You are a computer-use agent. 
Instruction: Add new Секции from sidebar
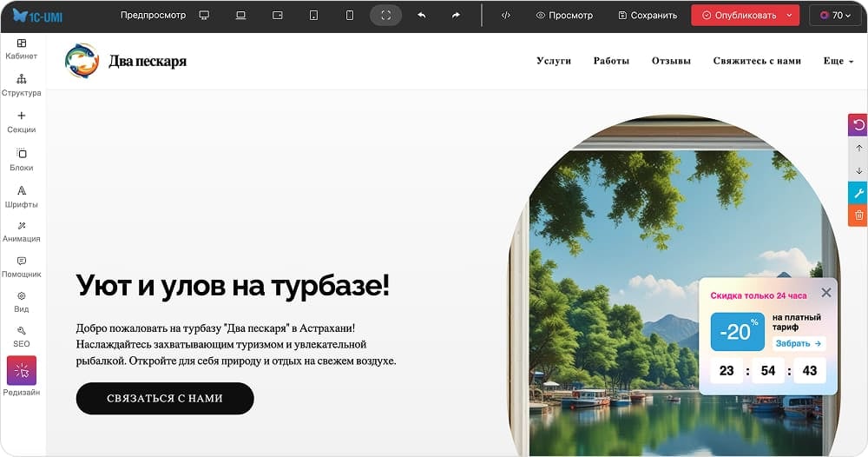coord(22,122)
